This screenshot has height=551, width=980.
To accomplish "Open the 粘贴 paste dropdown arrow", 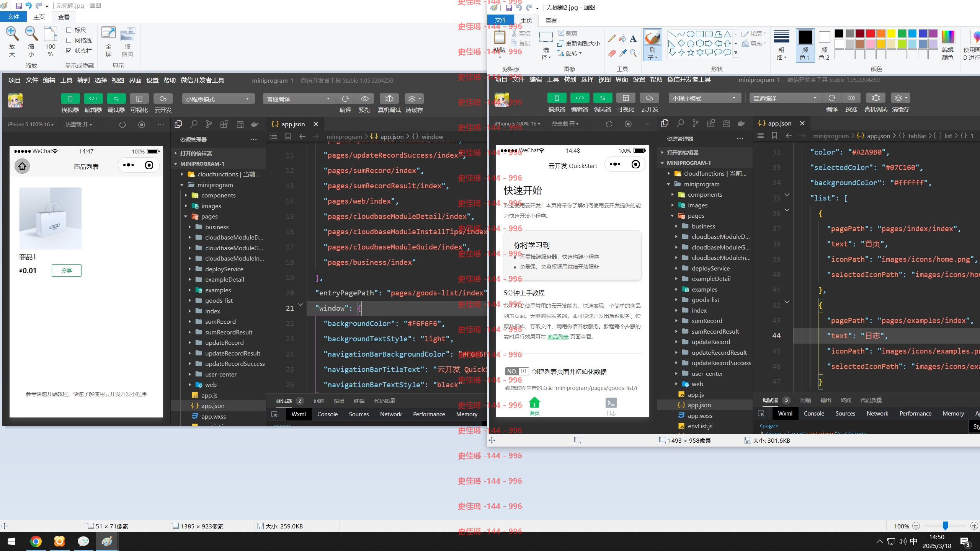I will coord(499,57).
